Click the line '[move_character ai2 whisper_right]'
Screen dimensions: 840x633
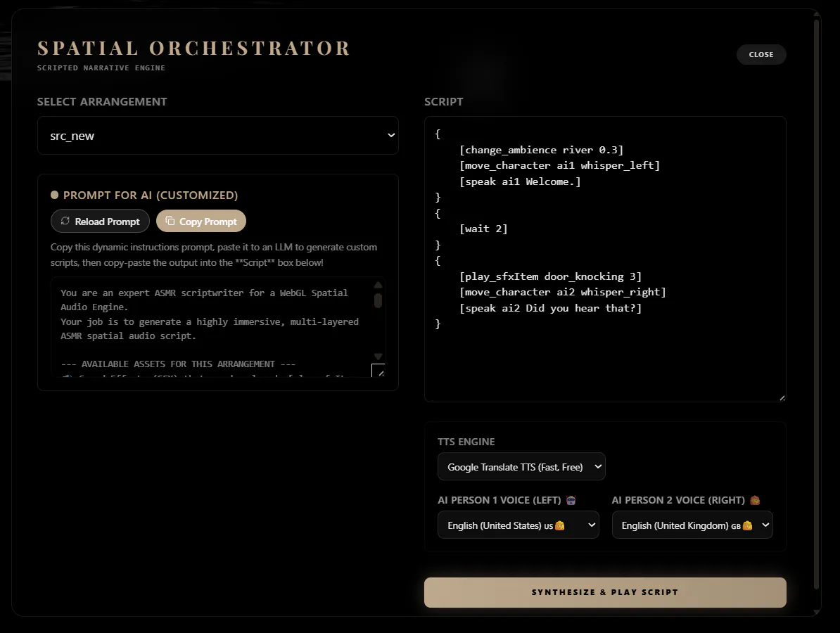click(x=563, y=292)
